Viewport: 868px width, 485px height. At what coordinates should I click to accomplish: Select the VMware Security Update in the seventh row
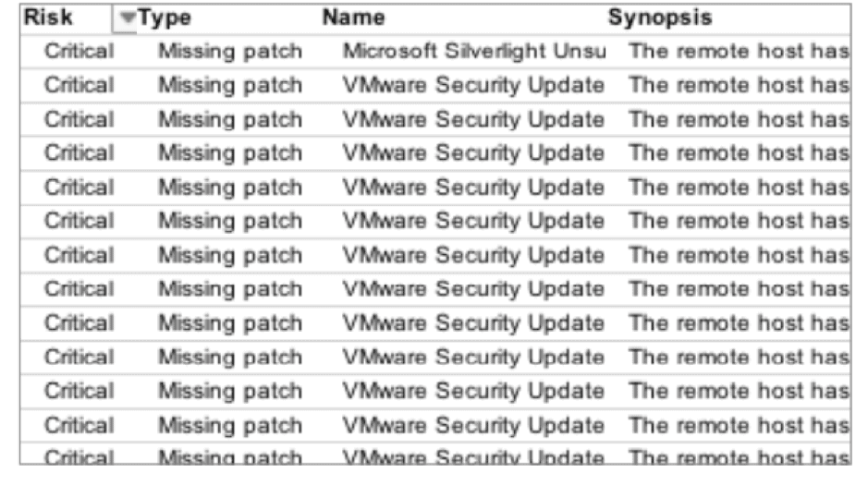click(473, 256)
